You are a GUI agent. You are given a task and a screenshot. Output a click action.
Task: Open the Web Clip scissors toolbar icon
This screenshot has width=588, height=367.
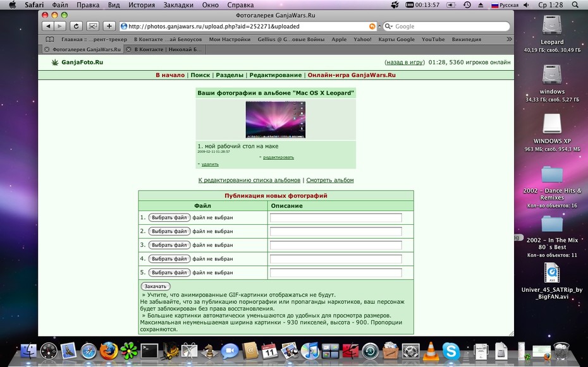92,27
